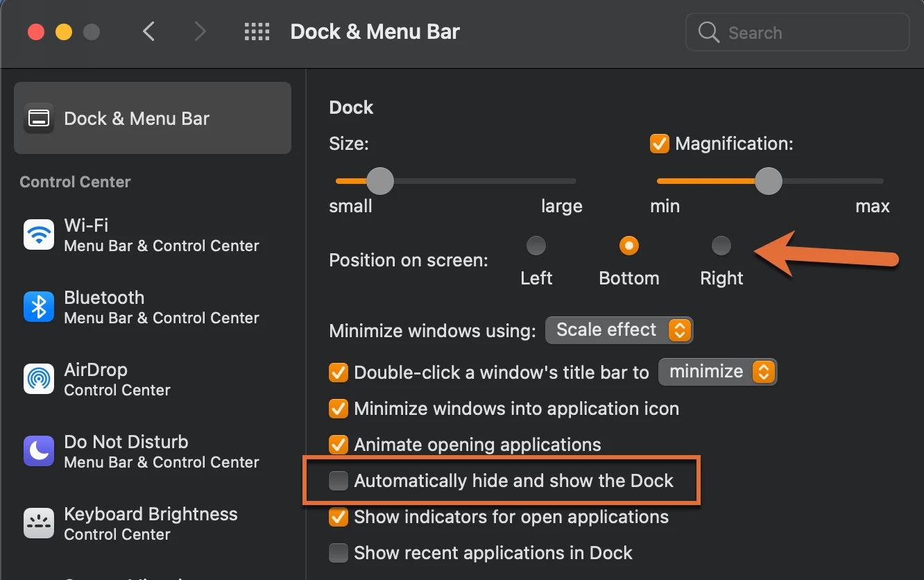Click the Wi-Fi icon in sidebar
Viewport: 924px width, 580px height.
[x=39, y=234]
